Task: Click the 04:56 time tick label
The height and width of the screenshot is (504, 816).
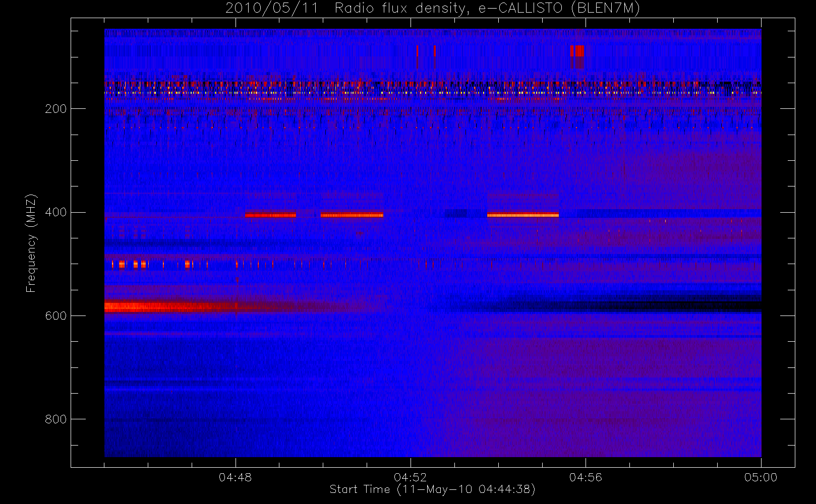Action: coord(586,477)
